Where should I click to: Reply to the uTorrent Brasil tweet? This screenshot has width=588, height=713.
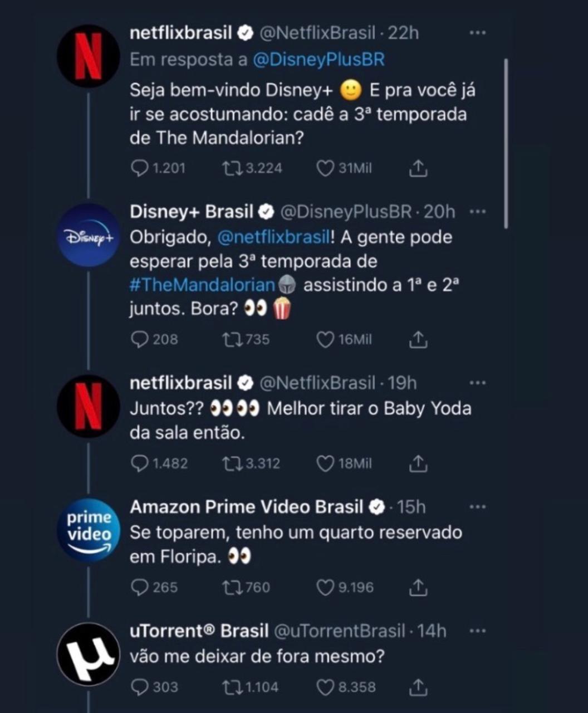tap(139, 687)
